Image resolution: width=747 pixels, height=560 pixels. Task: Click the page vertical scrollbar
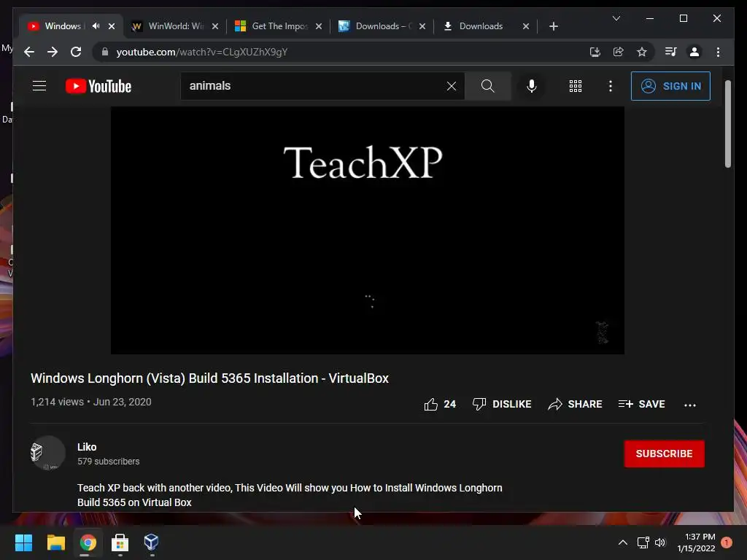point(727,124)
